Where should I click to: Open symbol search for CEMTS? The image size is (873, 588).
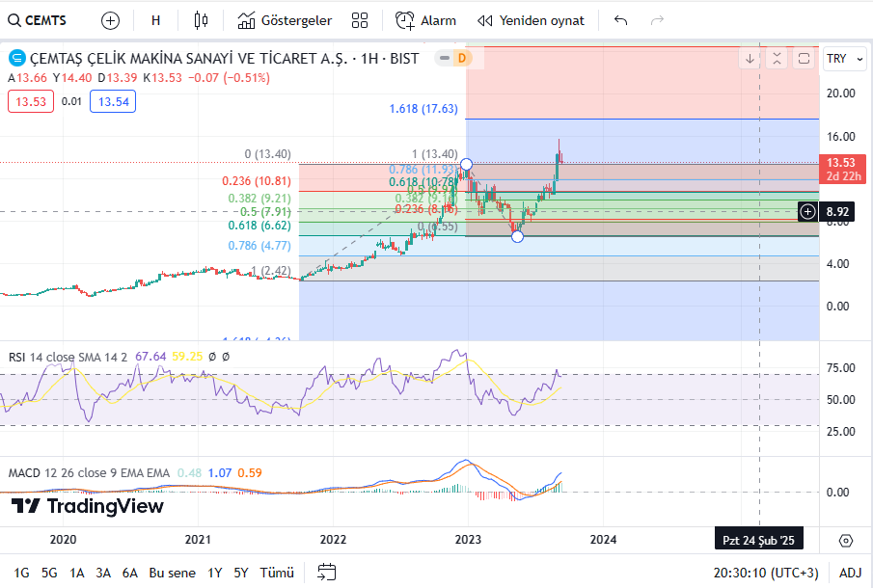tap(38, 20)
